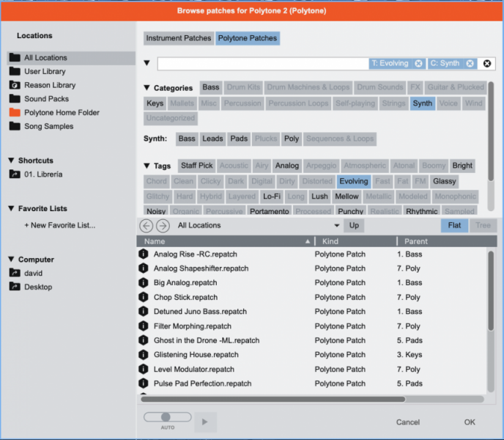The height and width of the screenshot is (440, 504).
Task: Select the Glistening House.repatch row
Action: pyautogui.click(x=312, y=354)
